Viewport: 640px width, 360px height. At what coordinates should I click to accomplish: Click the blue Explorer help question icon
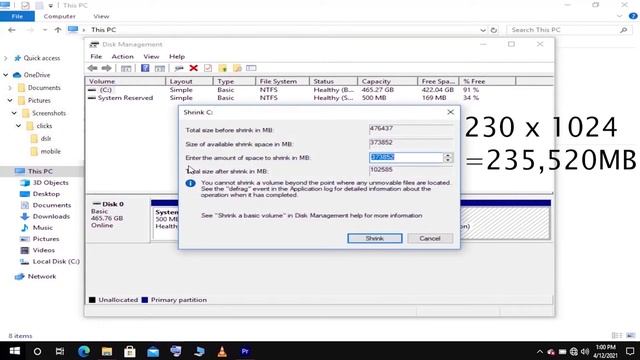coord(633,16)
